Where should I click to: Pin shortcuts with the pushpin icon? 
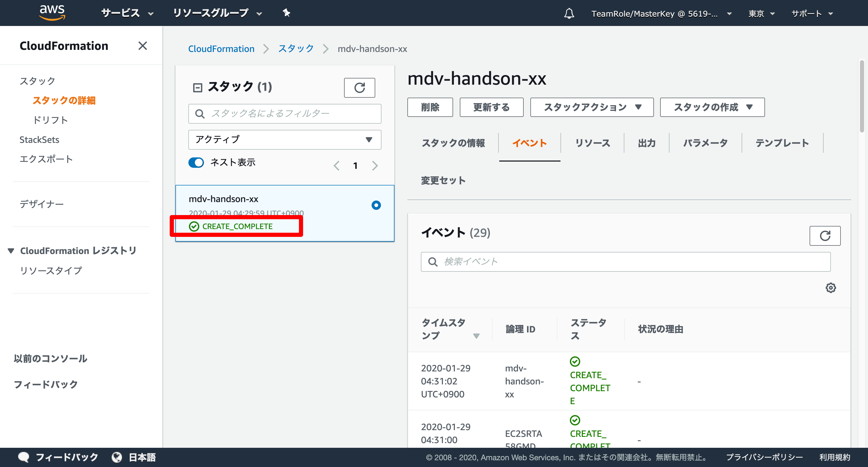pos(286,13)
